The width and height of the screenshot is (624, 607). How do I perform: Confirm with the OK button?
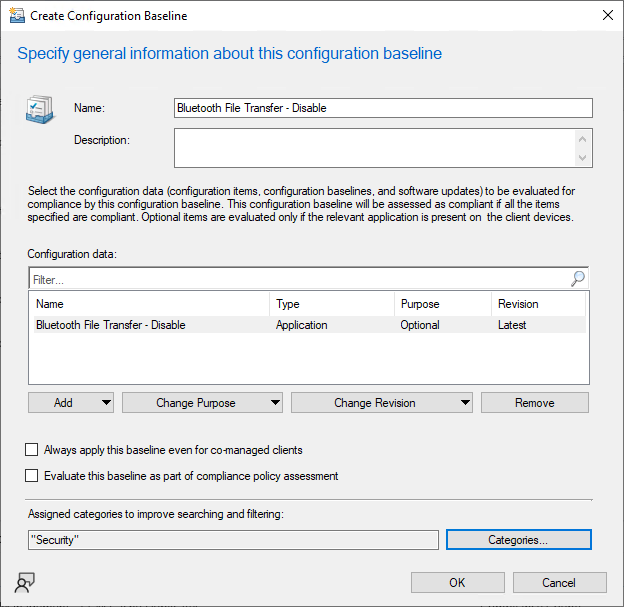(x=457, y=583)
